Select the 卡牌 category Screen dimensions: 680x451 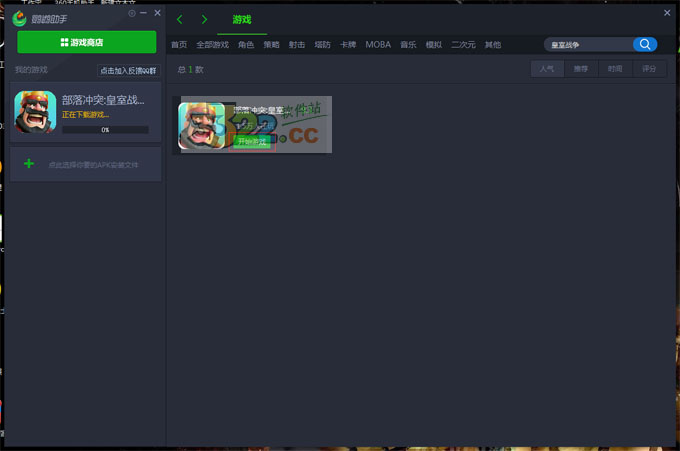348,45
